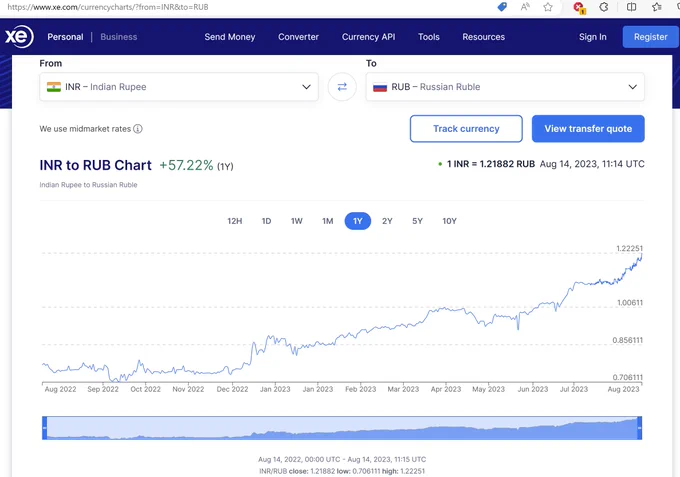680x477 pixels.
Task: Open INR – Indian Rupee combo box
Action: [x=179, y=87]
